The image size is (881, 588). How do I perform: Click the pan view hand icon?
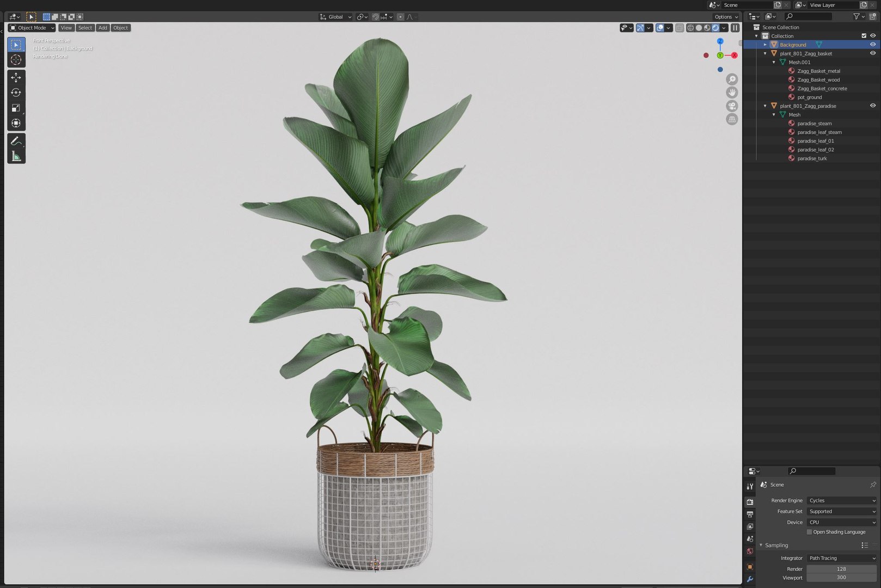732,93
